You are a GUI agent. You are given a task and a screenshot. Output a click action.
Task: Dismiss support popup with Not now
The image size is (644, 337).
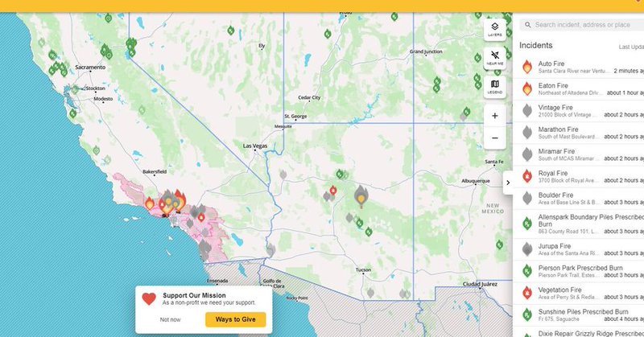[170, 319]
